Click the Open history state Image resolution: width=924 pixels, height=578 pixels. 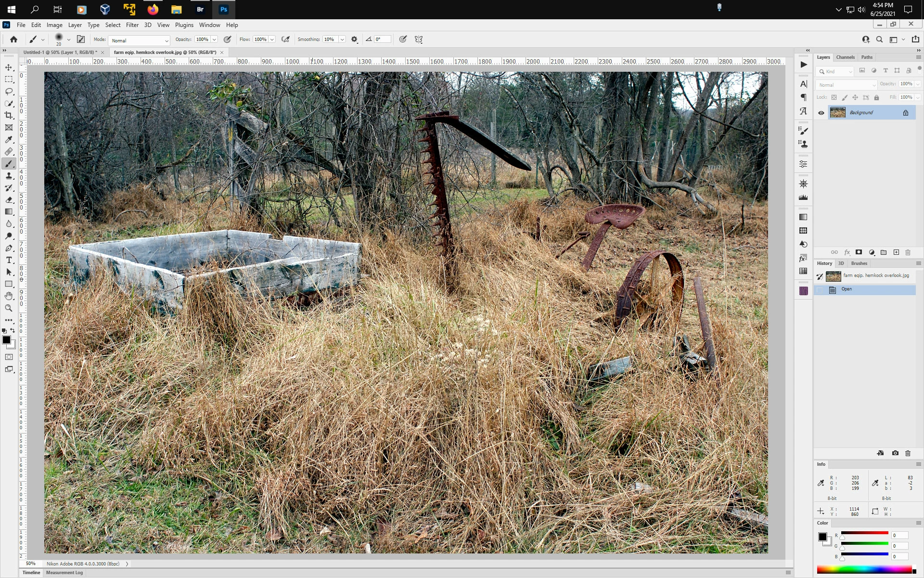[847, 289]
